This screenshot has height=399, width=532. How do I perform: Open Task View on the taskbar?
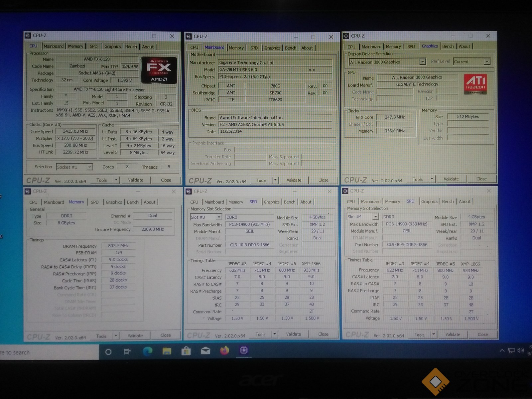click(127, 351)
